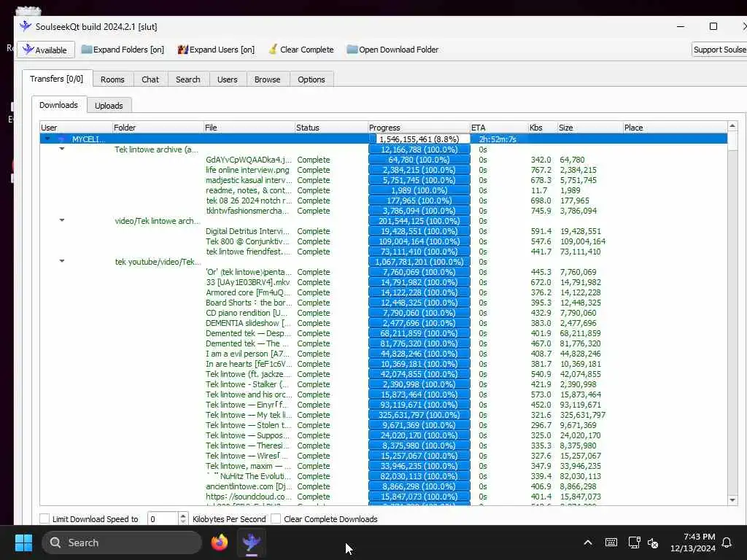Switch to the Rooms tab
747x560 pixels.
pyautogui.click(x=112, y=79)
